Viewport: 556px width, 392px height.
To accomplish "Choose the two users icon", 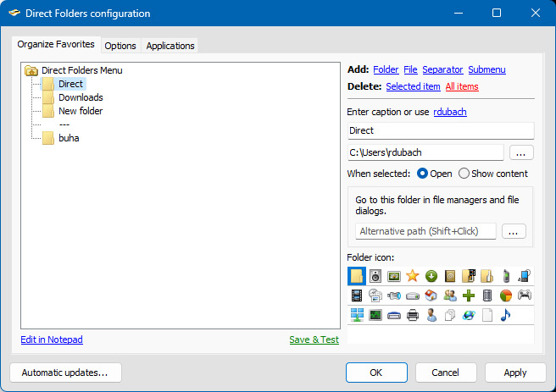I will coord(450,295).
